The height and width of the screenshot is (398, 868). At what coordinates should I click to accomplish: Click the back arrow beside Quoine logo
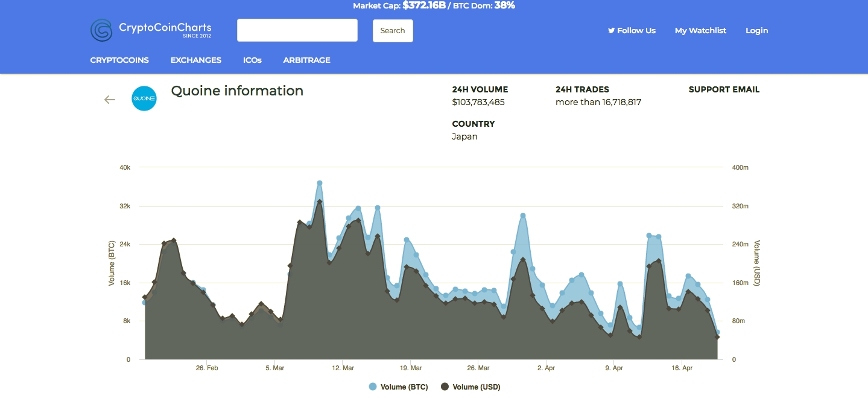(x=110, y=100)
